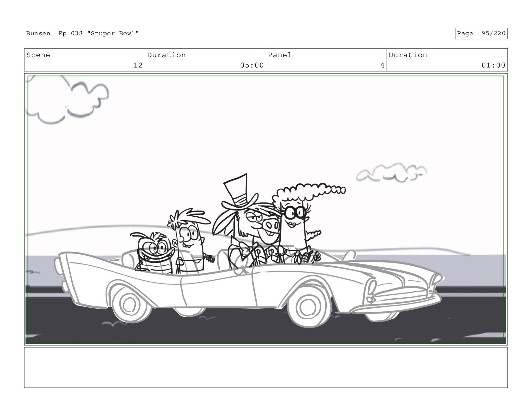This screenshot has width=532, height=412.
Task: Click the panel duration value '01:00'
Action: [x=493, y=65]
